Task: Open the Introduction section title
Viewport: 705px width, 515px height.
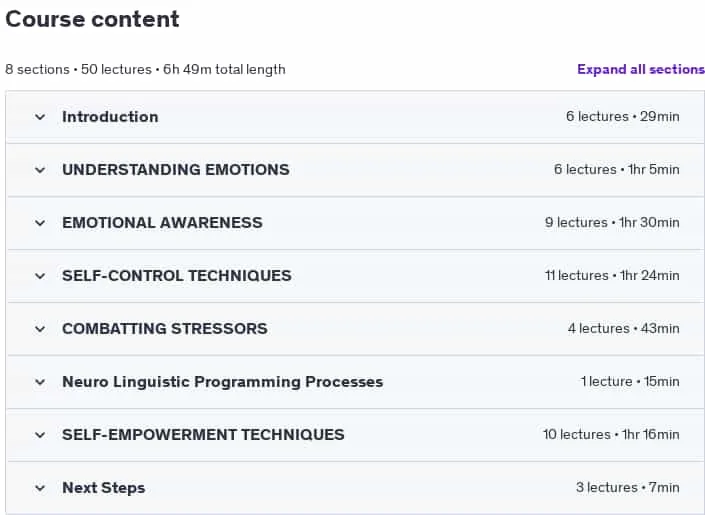Action: [x=110, y=117]
